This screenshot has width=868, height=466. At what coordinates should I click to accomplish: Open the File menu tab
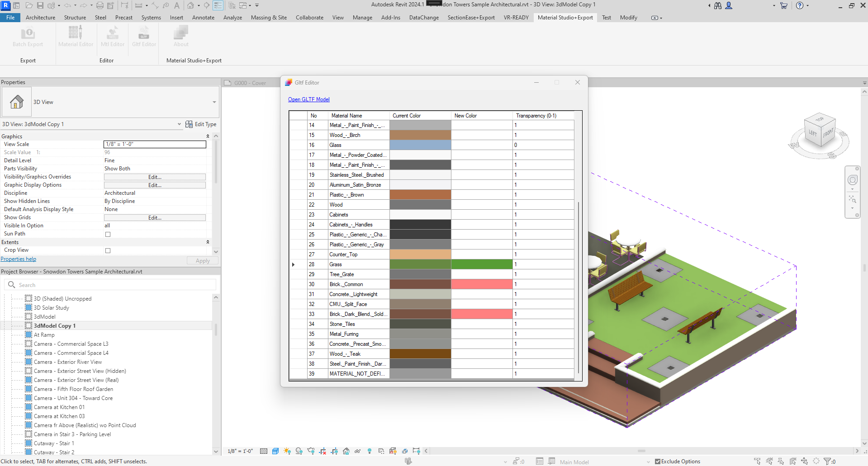[10, 18]
